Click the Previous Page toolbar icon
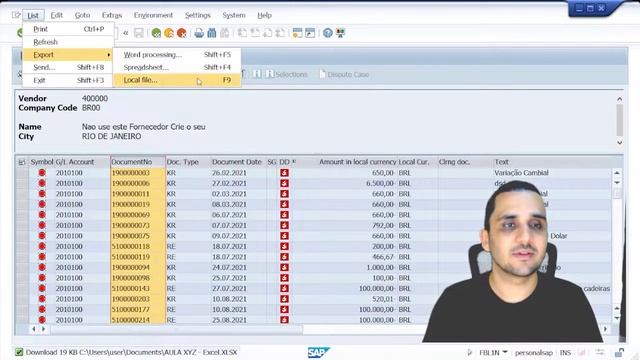640x360 pixels. click(255, 33)
